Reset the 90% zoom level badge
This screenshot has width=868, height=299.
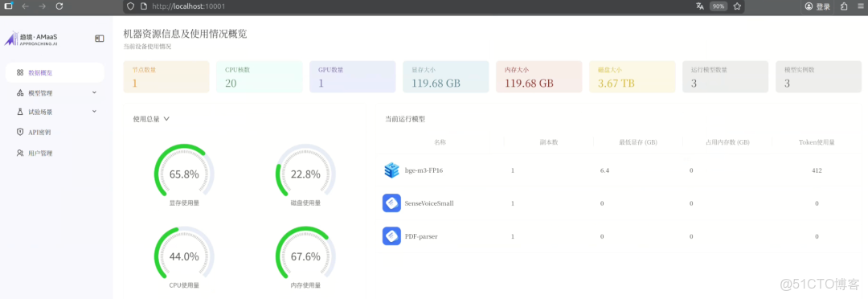pos(719,6)
